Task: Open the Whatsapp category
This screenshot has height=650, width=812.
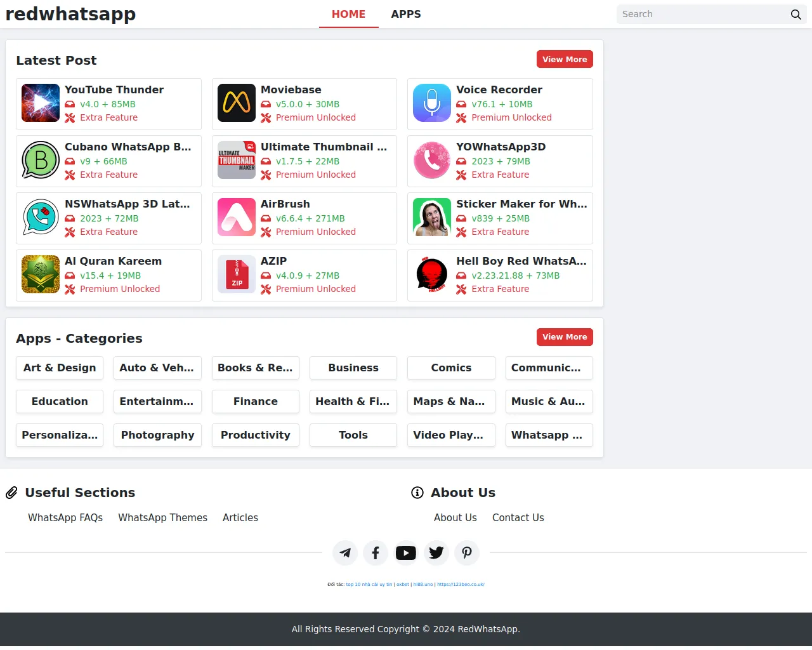Action: tap(549, 435)
